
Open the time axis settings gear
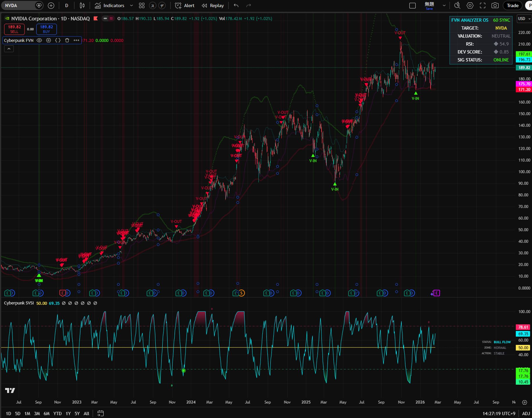point(524,402)
